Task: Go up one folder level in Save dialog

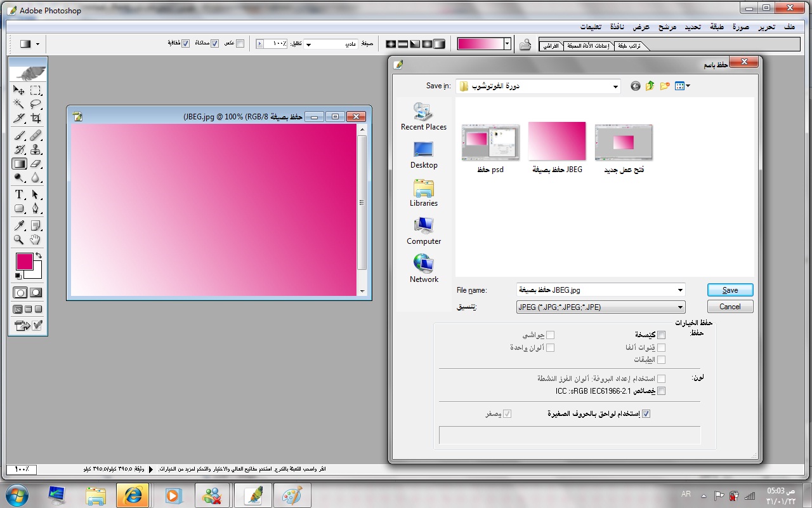Action: point(650,86)
